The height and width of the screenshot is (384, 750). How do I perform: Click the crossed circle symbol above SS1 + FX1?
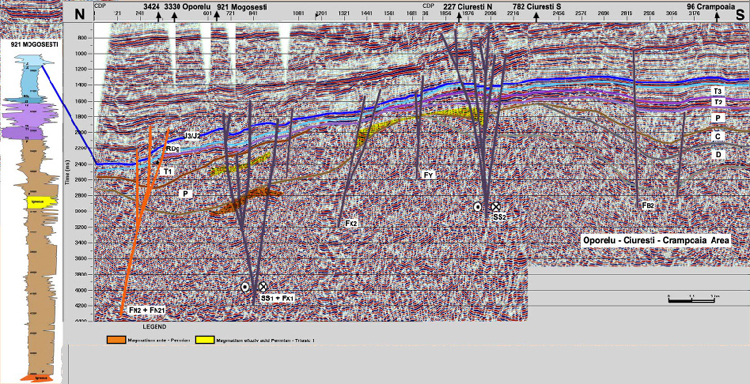click(263, 286)
